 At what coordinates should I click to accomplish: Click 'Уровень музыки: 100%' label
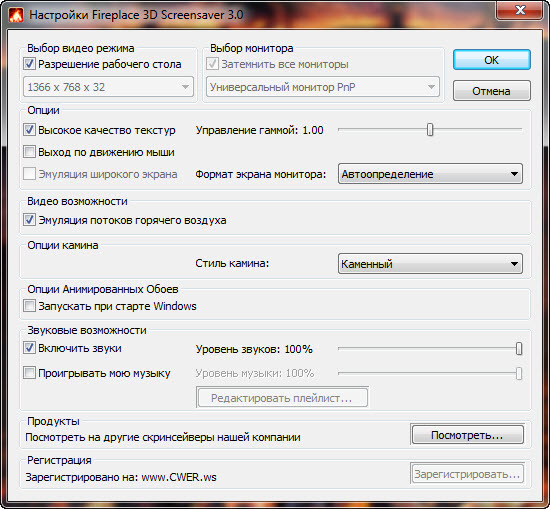pyautogui.click(x=255, y=373)
